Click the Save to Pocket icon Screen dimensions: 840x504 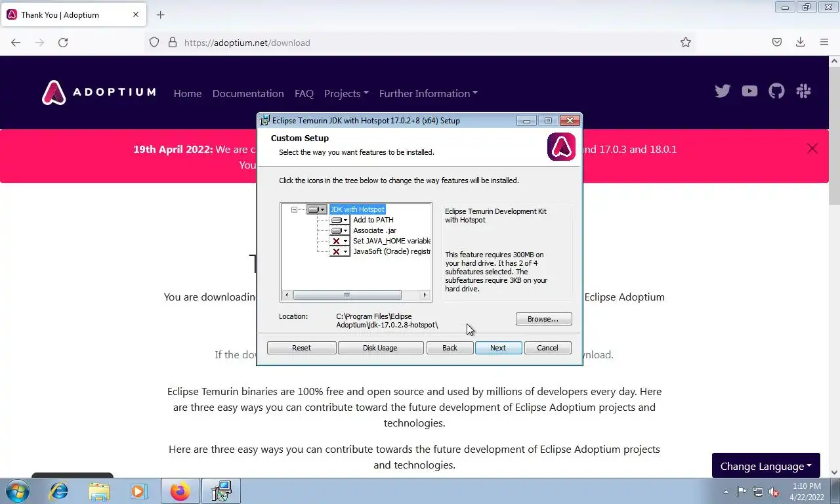(777, 42)
